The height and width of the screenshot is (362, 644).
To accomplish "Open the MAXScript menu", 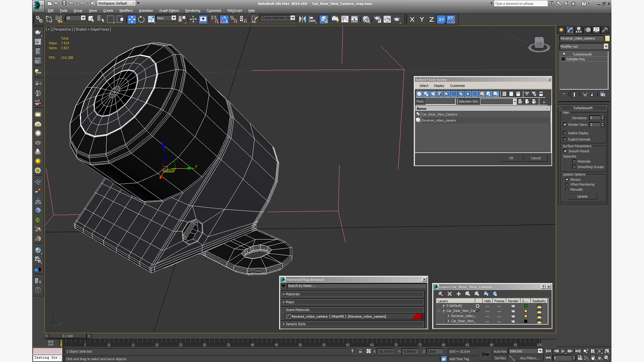I will coord(234,11).
